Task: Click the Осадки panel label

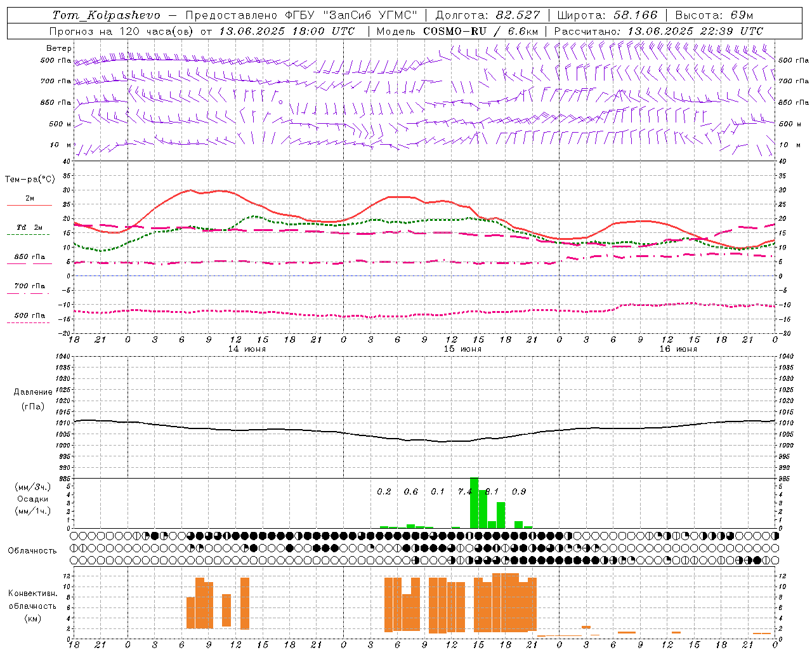Action: coord(33,499)
